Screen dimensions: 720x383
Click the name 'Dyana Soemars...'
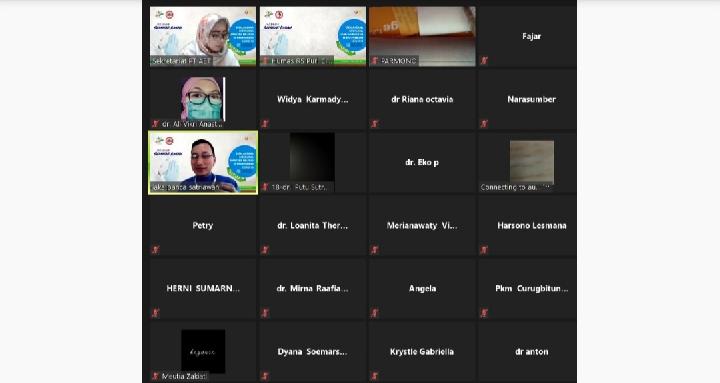(313, 352)
